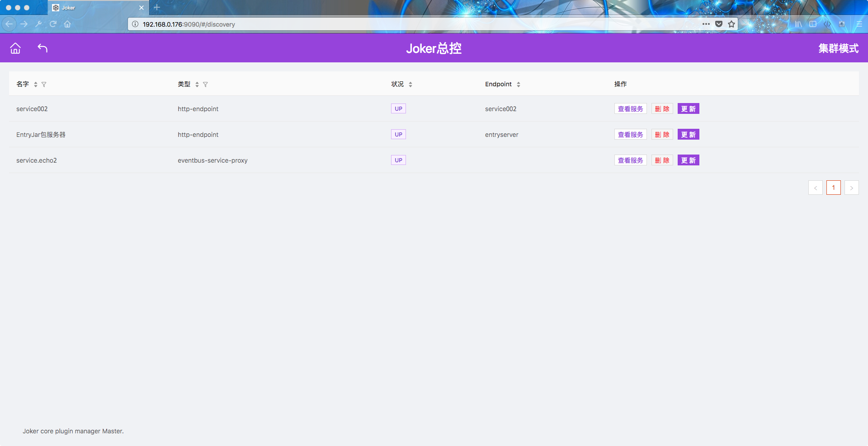Screen dimensions: 868x446
Task: Click the purple header back arrow
Action: tap(42, 48)
